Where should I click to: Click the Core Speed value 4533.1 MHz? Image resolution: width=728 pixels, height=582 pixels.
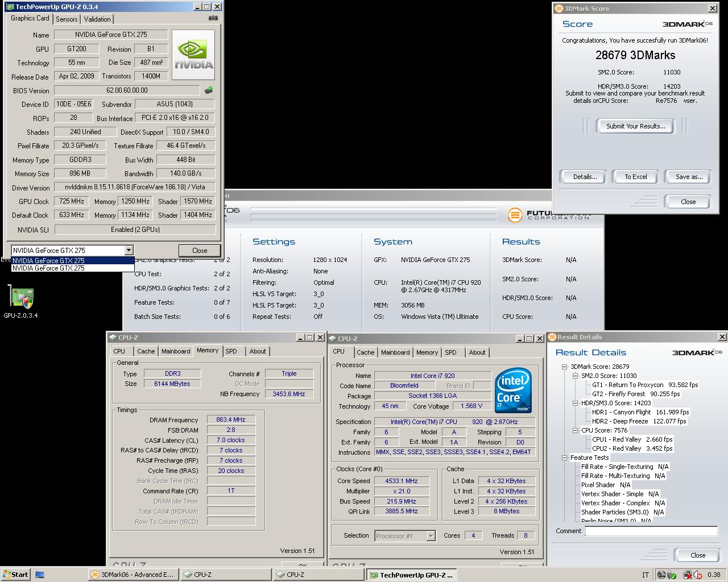[402, 481]
